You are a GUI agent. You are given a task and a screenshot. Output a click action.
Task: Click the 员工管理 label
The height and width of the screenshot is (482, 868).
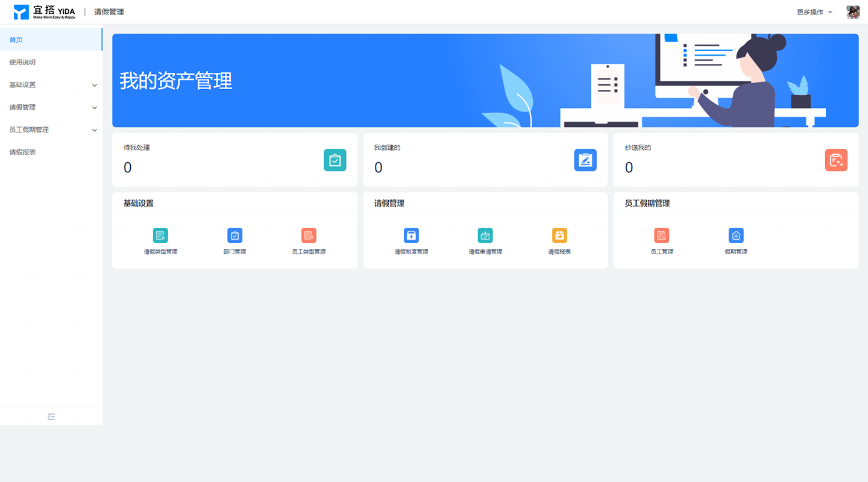click(662, 252)
